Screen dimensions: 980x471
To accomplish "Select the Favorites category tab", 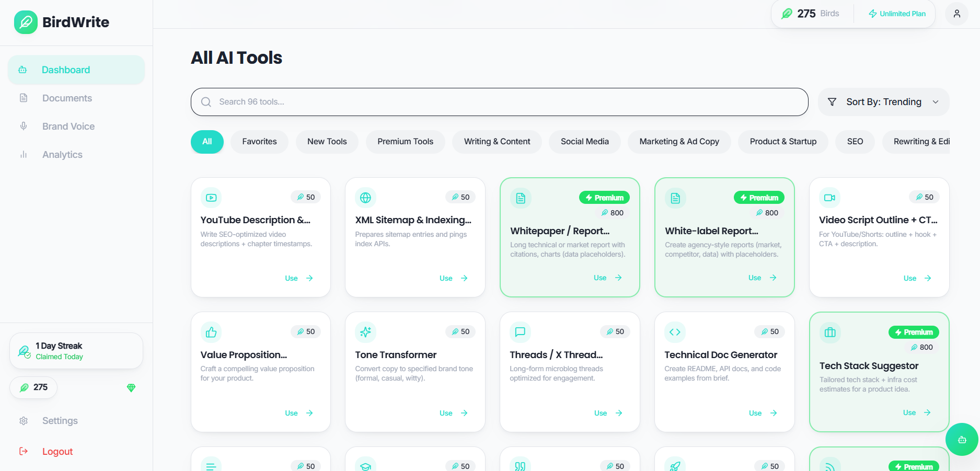I will tap(259, 142).
